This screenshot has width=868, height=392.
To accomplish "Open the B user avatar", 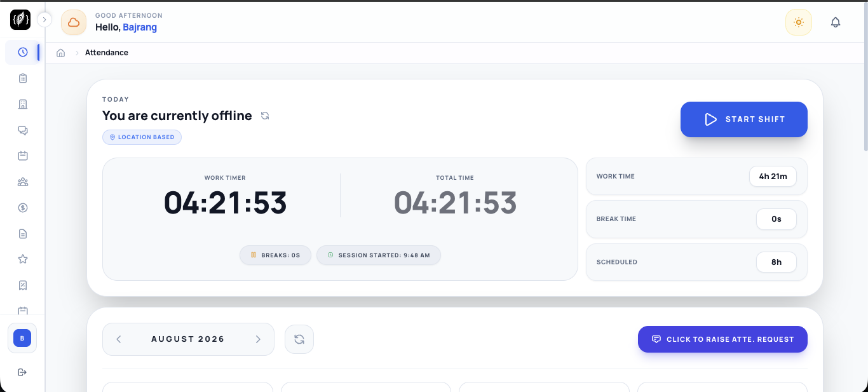I will (x=22, y=339).
